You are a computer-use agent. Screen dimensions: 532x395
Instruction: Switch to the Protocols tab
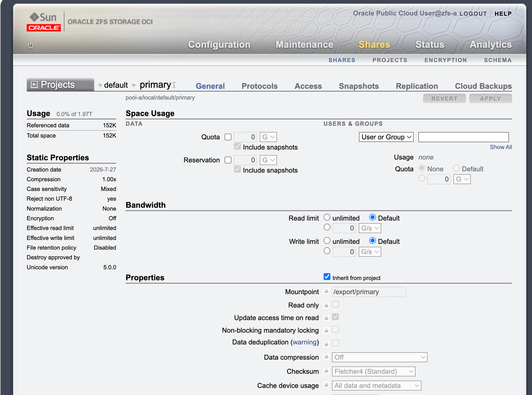[259, 86]
